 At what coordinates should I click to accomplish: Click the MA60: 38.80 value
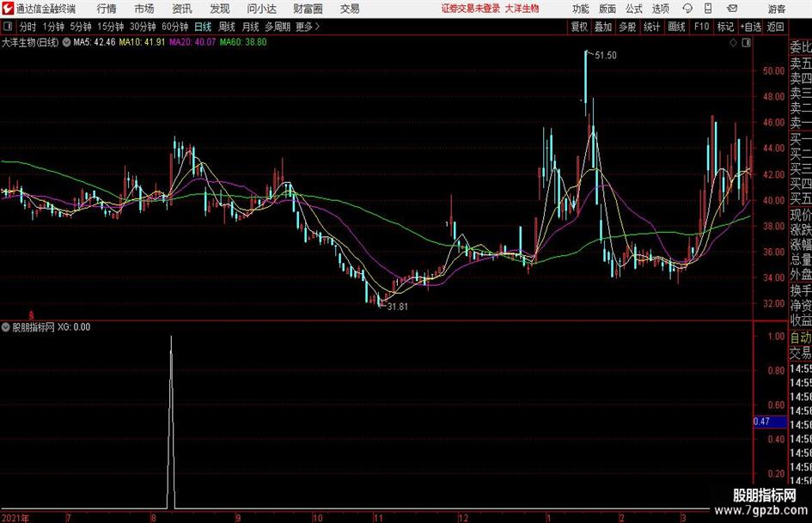[243, 42]
